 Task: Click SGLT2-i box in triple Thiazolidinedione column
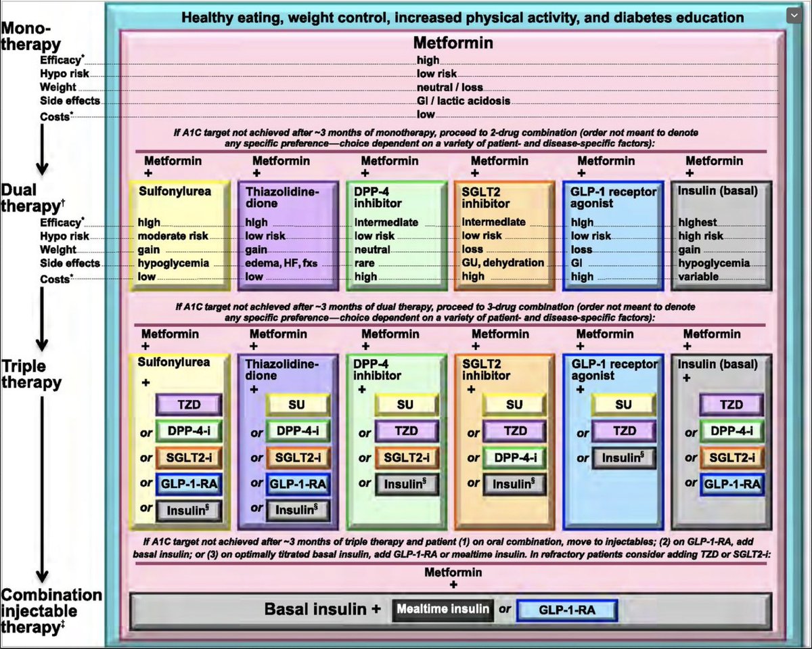[297, 457]
